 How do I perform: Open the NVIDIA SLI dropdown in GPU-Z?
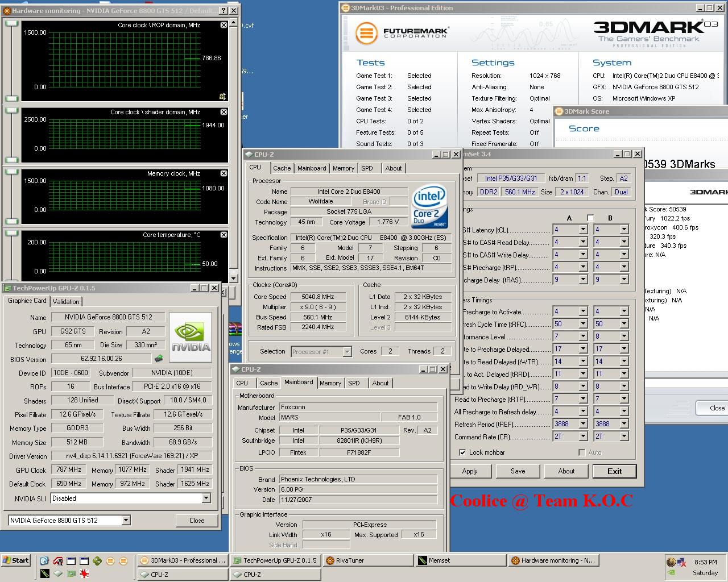coord(206,498)
